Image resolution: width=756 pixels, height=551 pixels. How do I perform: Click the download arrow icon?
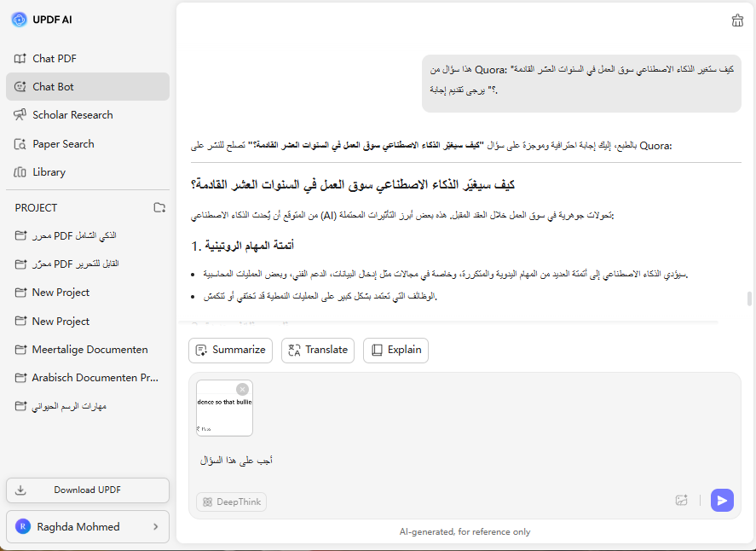click(20, 490)
